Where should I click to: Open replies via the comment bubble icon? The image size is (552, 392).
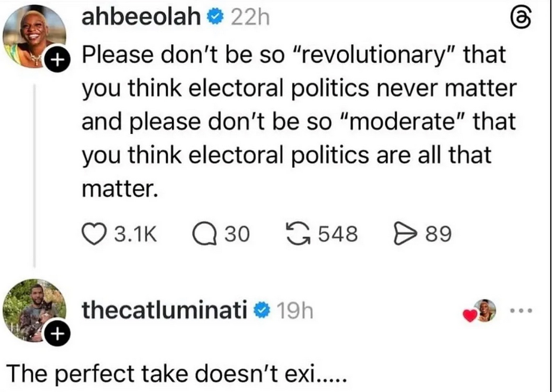point(205,233)
